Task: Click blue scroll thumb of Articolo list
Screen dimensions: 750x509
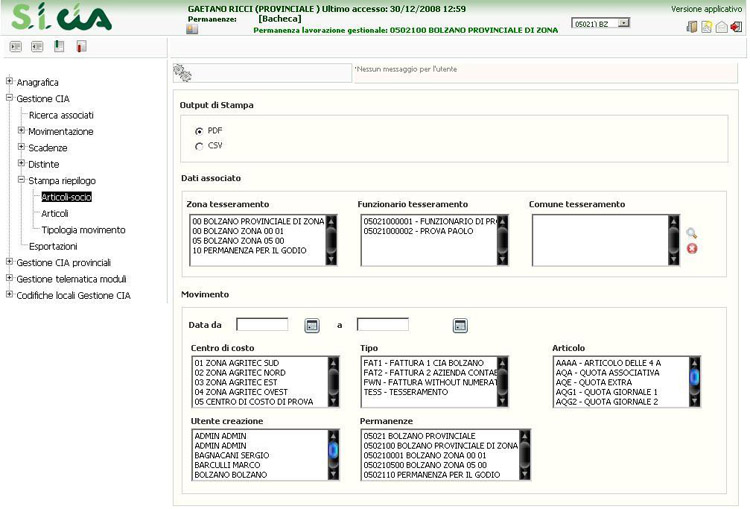Action: pos(695,377)
